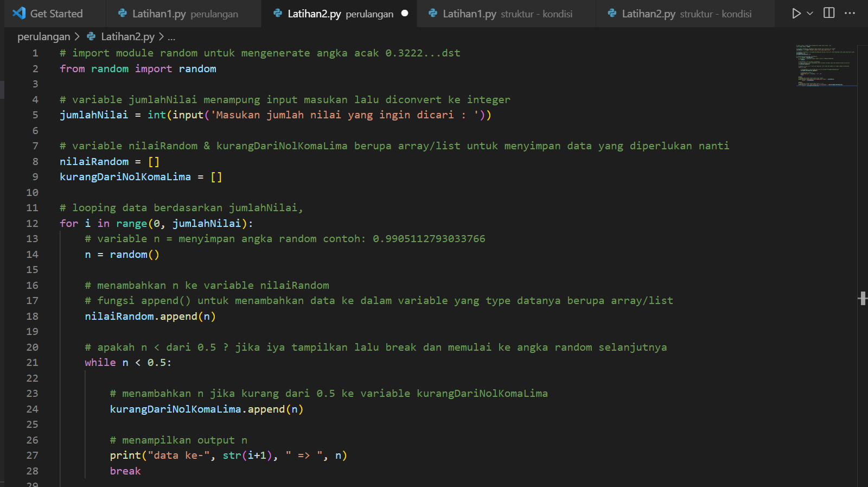This screenshot has height=487, width=868.
Task: Open the More Actions ellipsis menu
Action: (850, 13)
